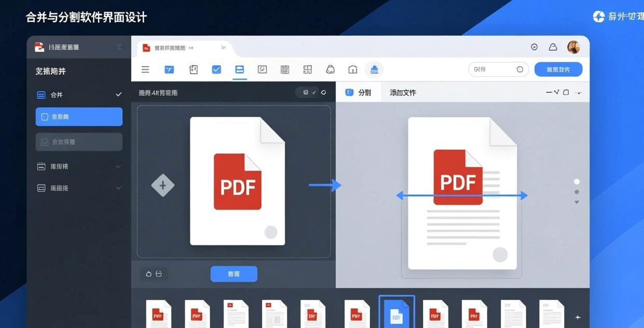
Task: Select the underlined blue merge rows toolbar icon
Action: [239, 69]
